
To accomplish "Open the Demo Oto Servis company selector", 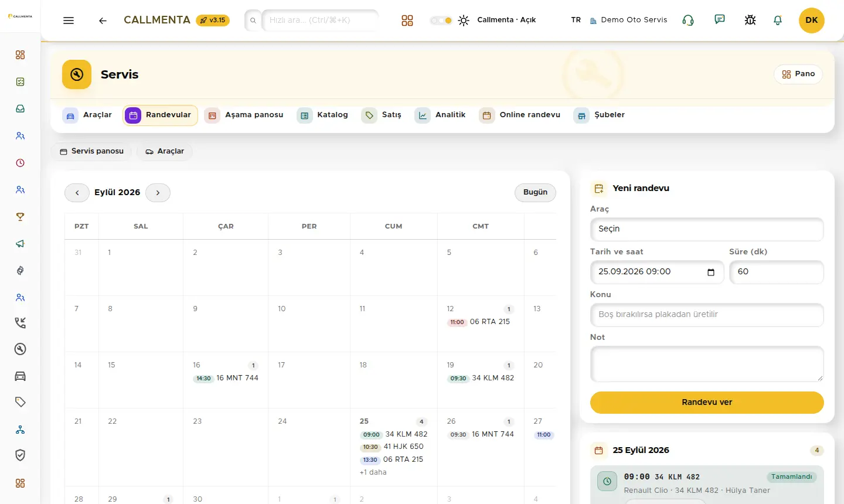I will [628, 20].
